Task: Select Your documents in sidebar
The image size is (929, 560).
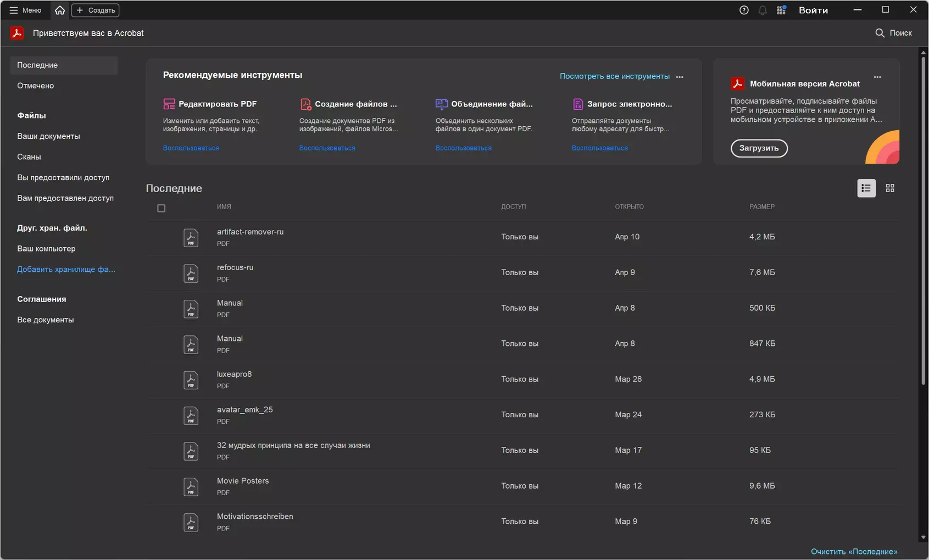Action: pyautogui.click(x=48, y=136)
